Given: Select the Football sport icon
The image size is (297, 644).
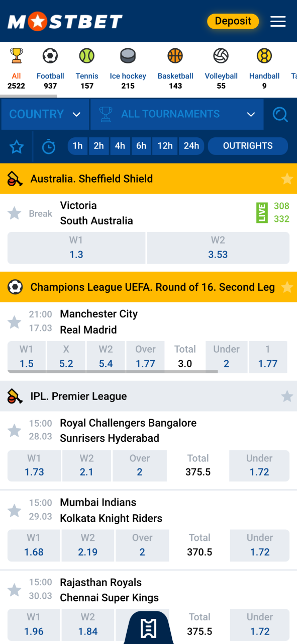Looking at the screenshot, I should (50, 56).
